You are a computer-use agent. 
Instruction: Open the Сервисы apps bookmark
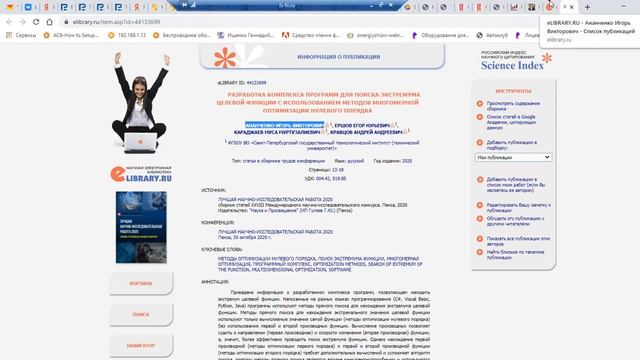click(x=21, y=36)
